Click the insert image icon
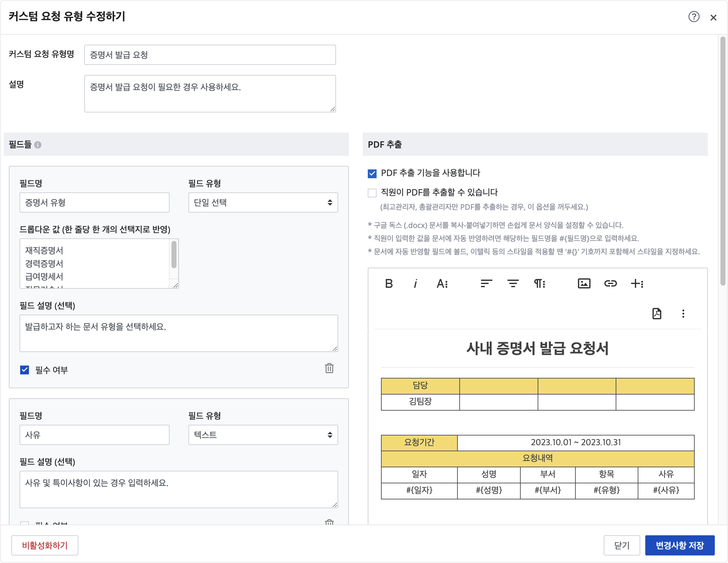 pos(584,284)
